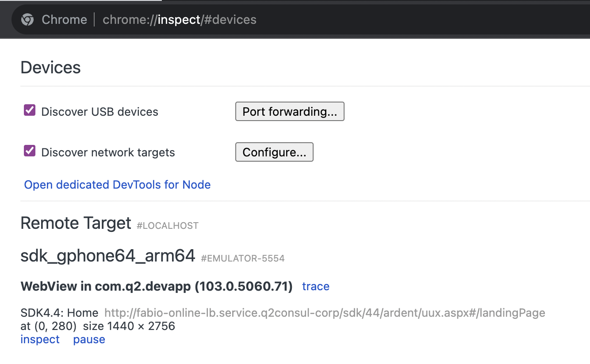Screen dimensions: 590x364
Task: Click the #LOCALHOST label
Action: (x=168, y=226)
